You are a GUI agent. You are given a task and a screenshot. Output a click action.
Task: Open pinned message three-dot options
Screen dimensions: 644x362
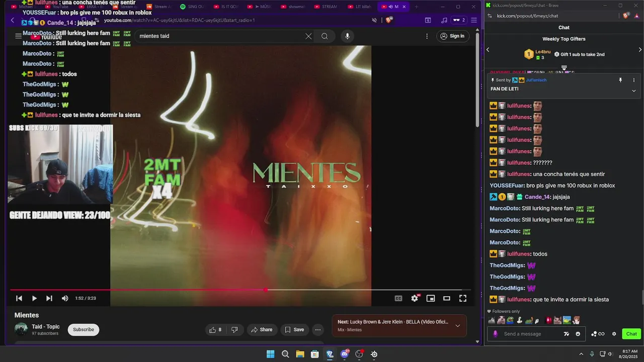coord(634,80)
